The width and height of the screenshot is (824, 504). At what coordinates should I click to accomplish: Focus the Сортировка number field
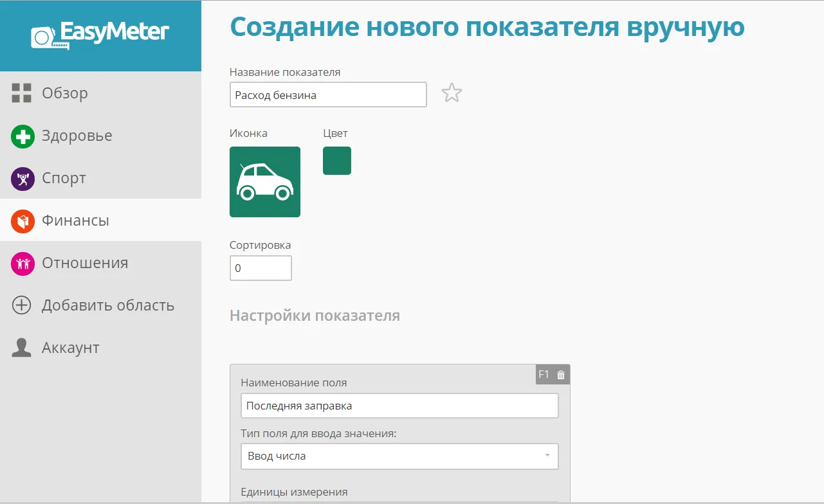pyautogui.click(x=260, y=267)
